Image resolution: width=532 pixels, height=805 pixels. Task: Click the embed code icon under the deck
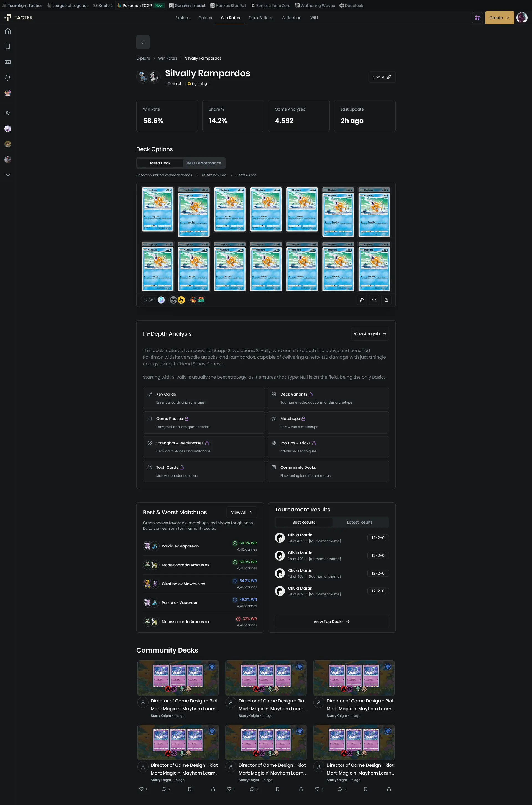374,300
